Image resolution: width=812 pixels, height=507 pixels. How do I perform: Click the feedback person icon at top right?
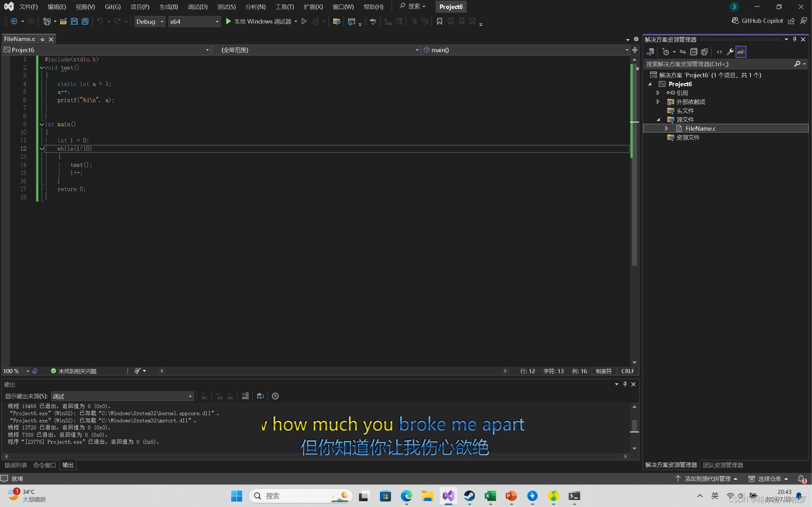click(x=804, y=21)
